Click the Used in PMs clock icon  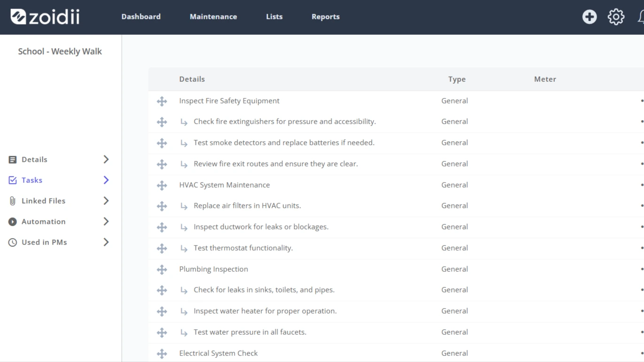[x=13, y=243]
